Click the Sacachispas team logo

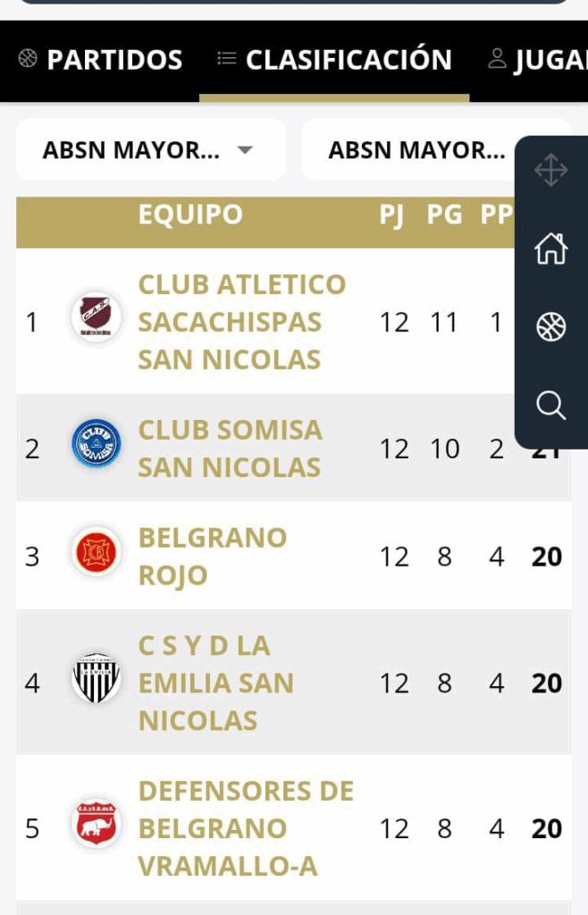(97, 317)
